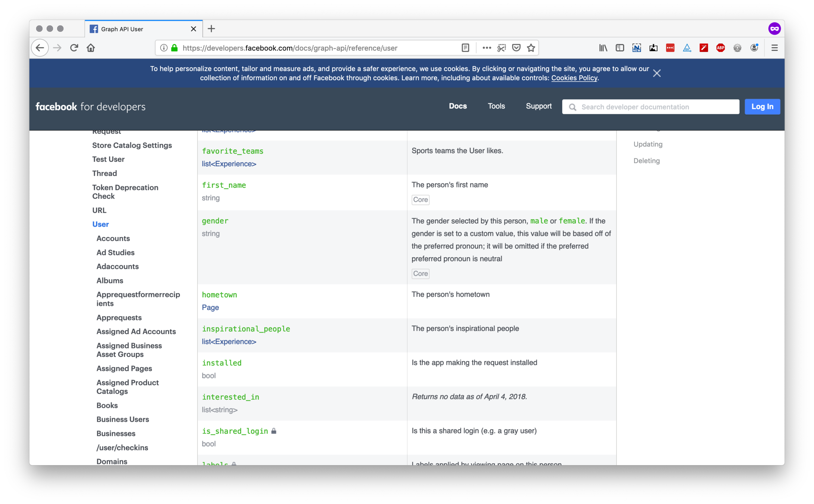814x504 pixels.
Task: Toggle reader view icon in address bar
Action: click(465, 48)
